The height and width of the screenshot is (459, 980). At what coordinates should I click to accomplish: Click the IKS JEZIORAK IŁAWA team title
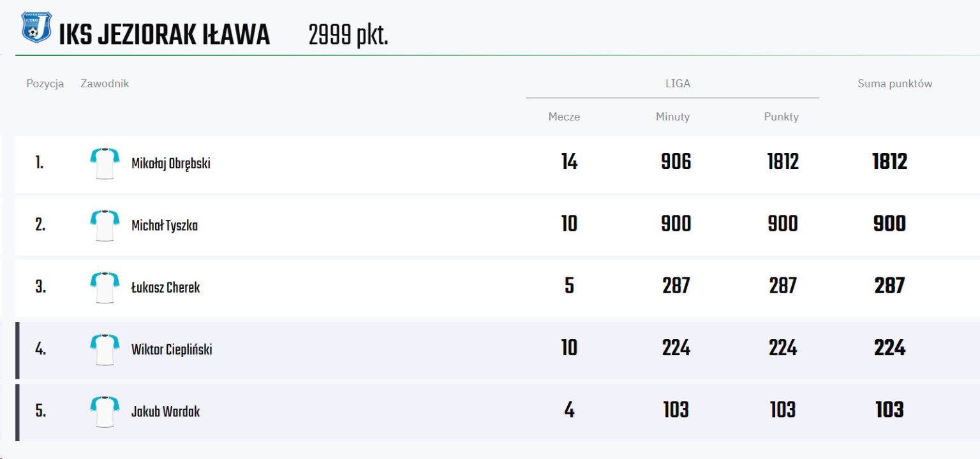[x=165, y=36]
